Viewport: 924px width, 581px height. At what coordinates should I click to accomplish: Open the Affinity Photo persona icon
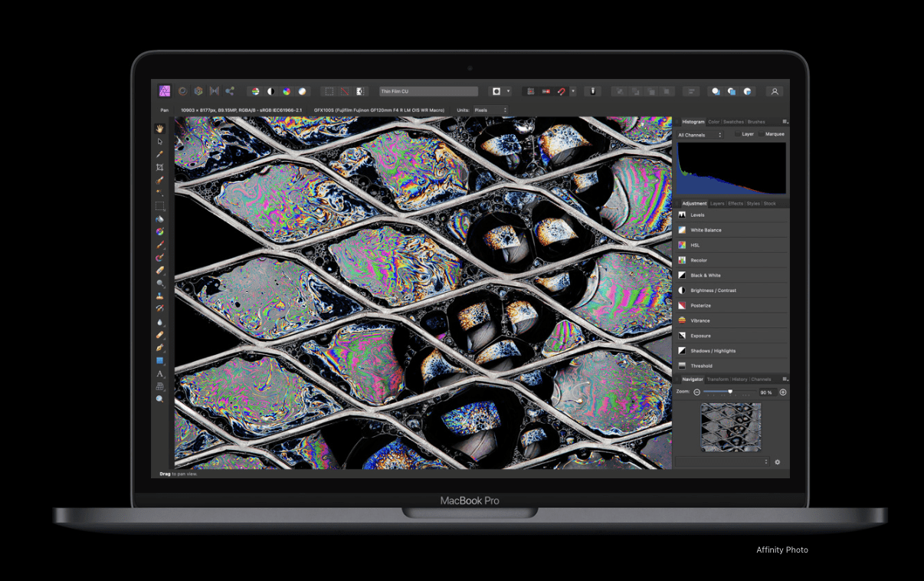pos(164,91)
